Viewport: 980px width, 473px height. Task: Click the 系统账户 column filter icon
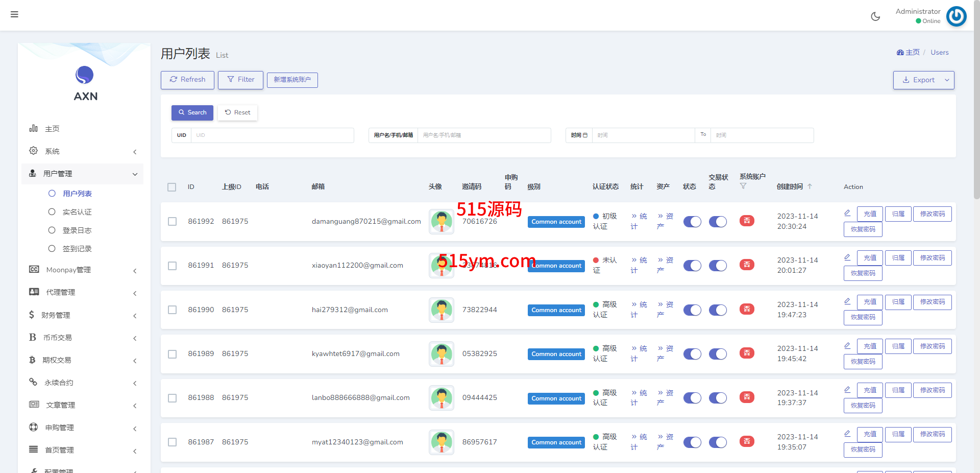coord(743,186)
